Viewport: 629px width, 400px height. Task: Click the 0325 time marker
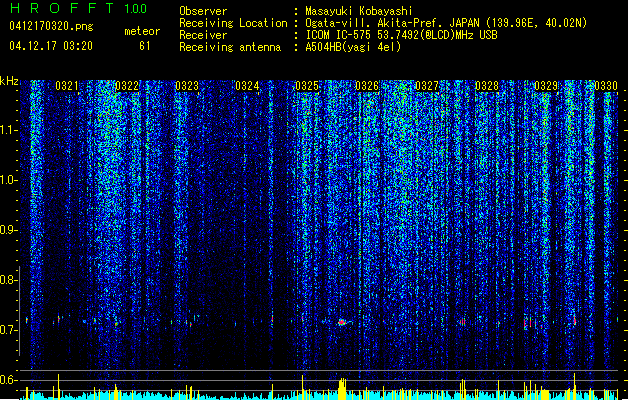point(307,86)
